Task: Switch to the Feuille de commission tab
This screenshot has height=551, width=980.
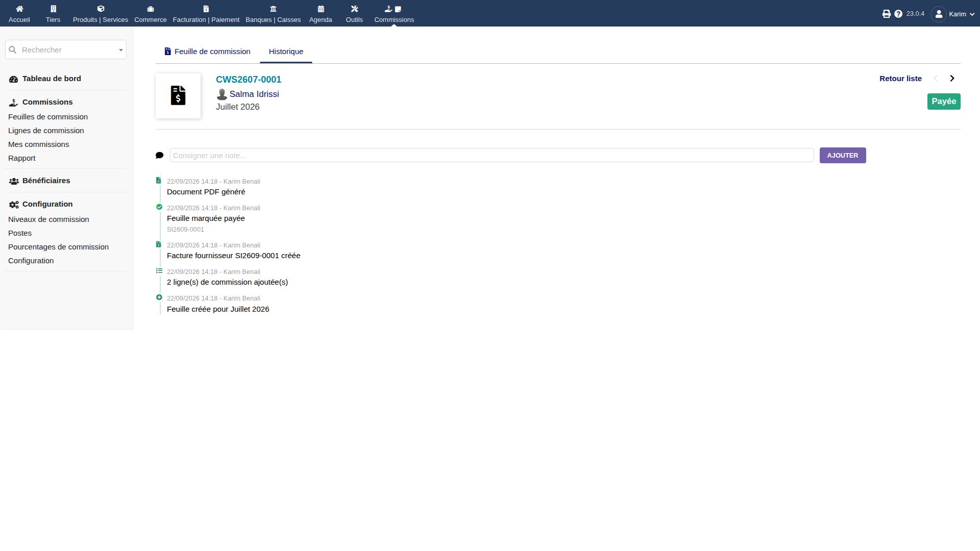Action: pos(207,52)
